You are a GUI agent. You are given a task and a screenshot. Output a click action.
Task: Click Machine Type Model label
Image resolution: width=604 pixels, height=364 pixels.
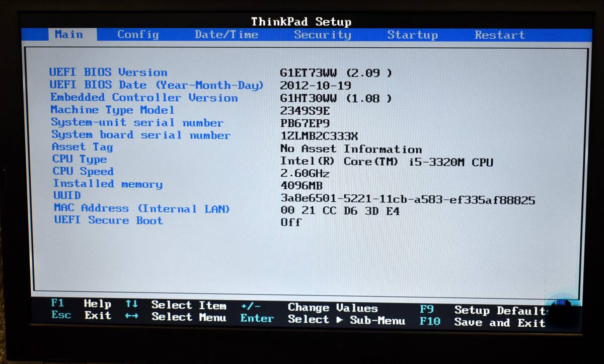[x=112, y=110]
